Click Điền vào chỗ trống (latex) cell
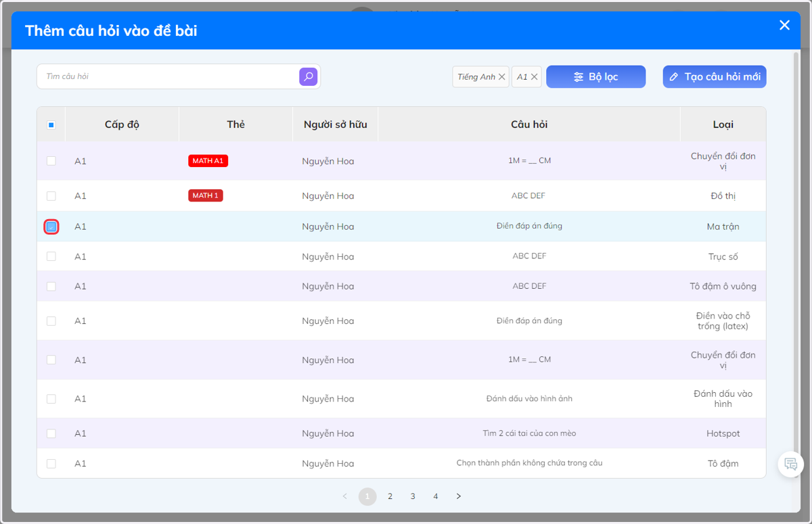812x524 pixels. pyautogui.click(x=723, y=321)
